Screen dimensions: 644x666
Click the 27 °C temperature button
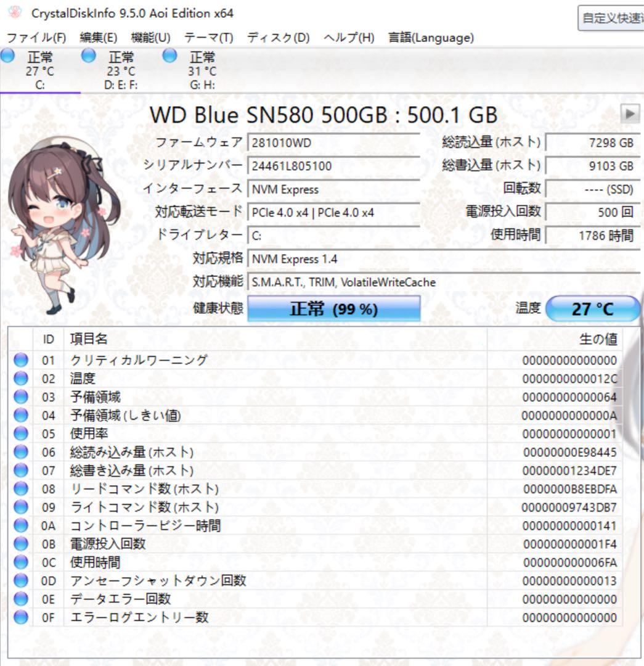[593, 309]
